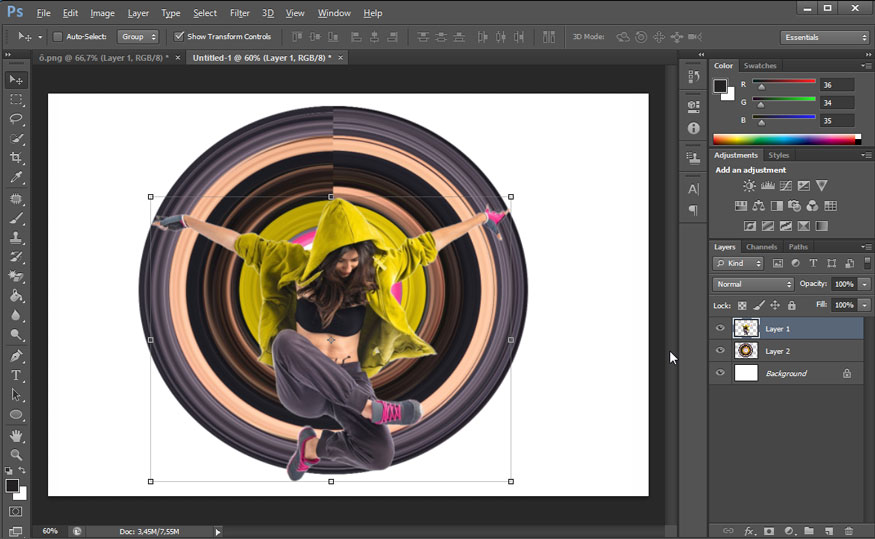Delete layer using trash icon
The height and width of the screenshot is (539, 875).
(849, 531)
